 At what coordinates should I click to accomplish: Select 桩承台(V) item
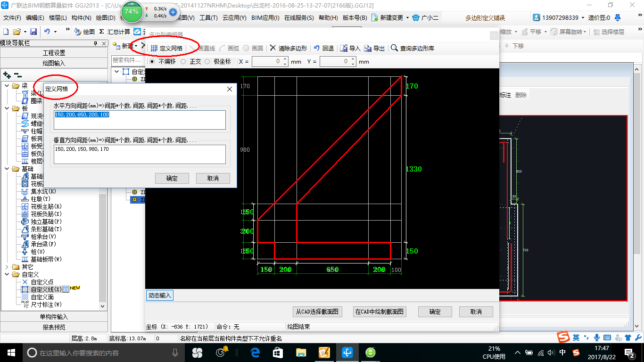(39, 237)
